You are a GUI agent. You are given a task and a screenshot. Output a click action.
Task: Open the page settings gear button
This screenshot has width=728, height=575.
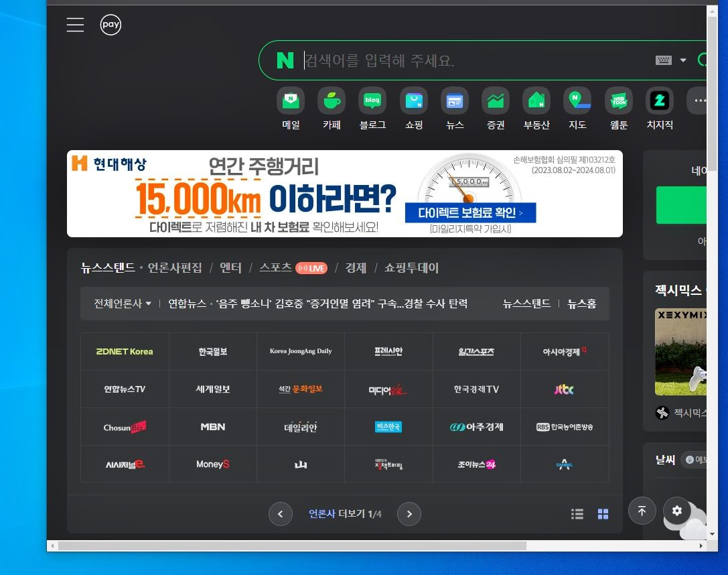coord(677,511)
